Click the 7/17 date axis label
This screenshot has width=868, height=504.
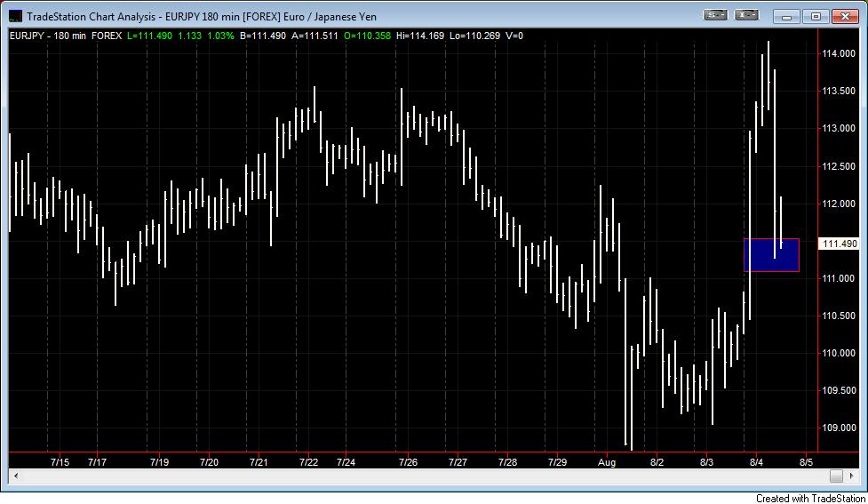(x=98, y=462)
